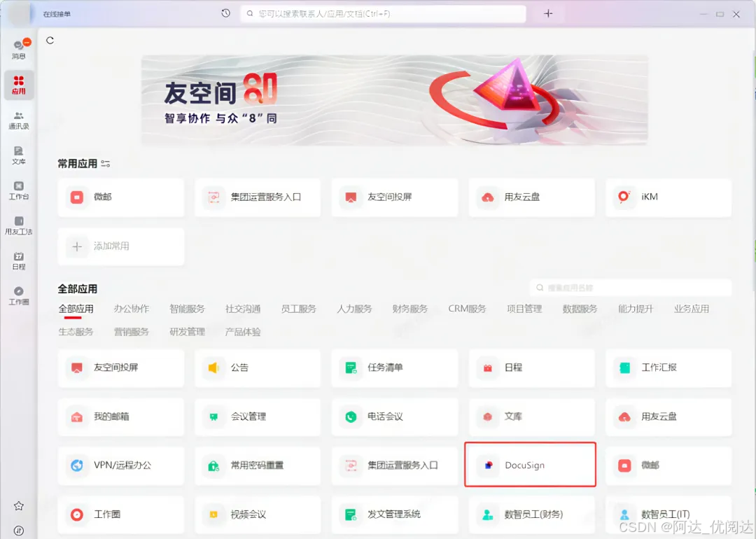Switch to the 办公协作 tab
This screenshot has height=539, width=756.
coord(132,309)
